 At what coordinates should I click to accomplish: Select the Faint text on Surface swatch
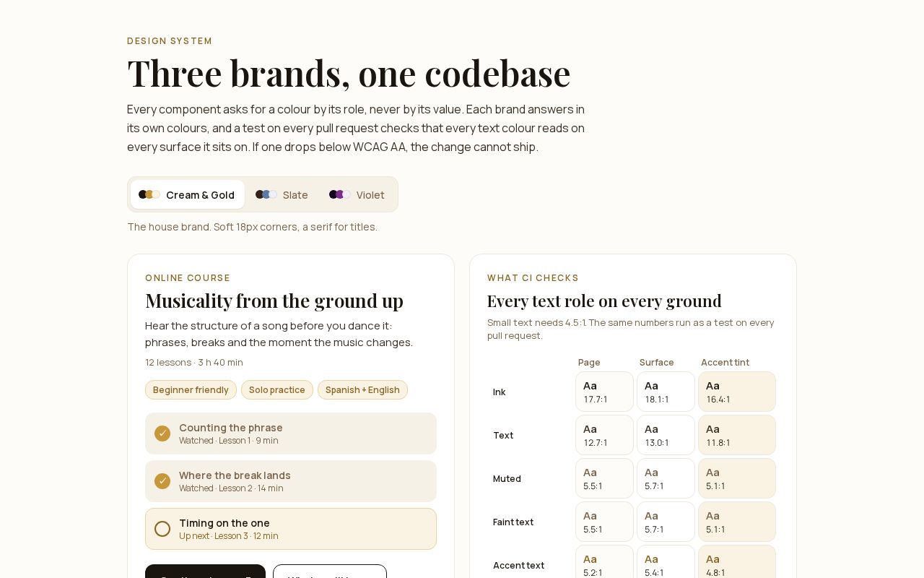click(x=666, y=522)
